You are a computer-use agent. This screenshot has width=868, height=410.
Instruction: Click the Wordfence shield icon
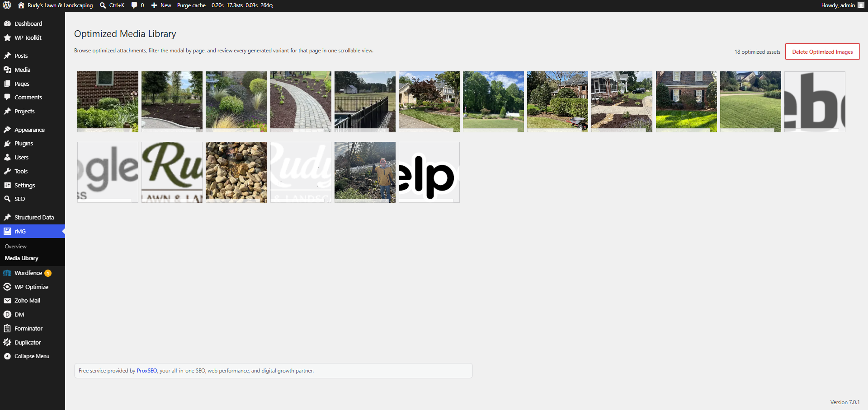(7, 273)
